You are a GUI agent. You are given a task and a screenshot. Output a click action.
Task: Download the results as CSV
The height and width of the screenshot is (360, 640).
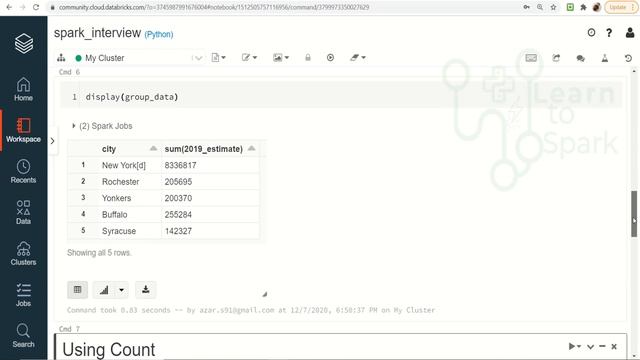(x=145, y=290)
